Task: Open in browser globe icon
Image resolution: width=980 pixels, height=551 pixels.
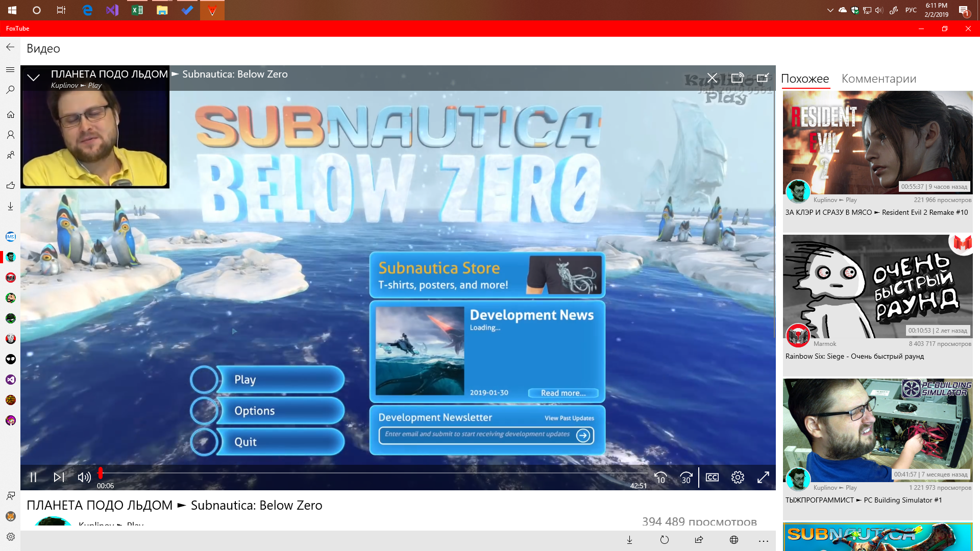Action: pyautogui.click(x=733, y=540)
